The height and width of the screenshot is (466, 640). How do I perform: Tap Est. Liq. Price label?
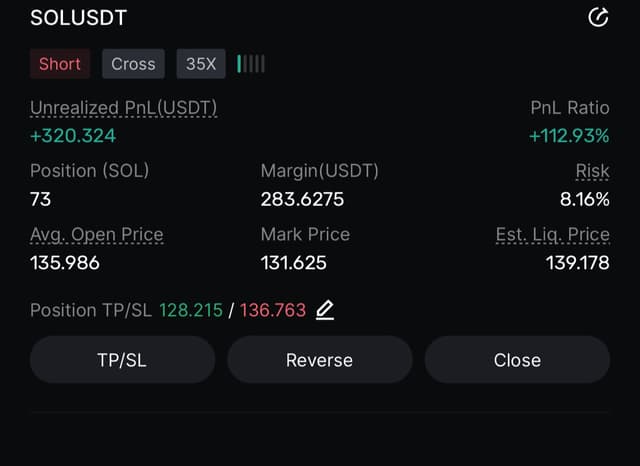[552, 235]
